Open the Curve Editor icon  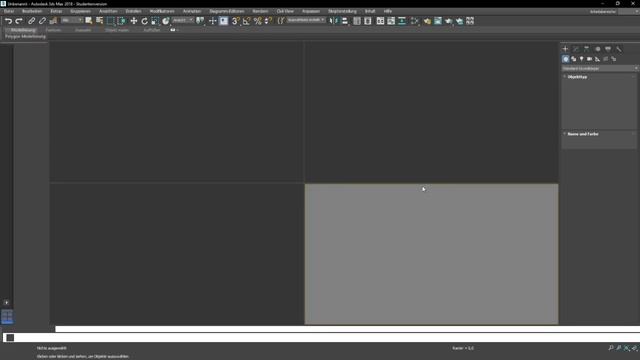point(391,21)
